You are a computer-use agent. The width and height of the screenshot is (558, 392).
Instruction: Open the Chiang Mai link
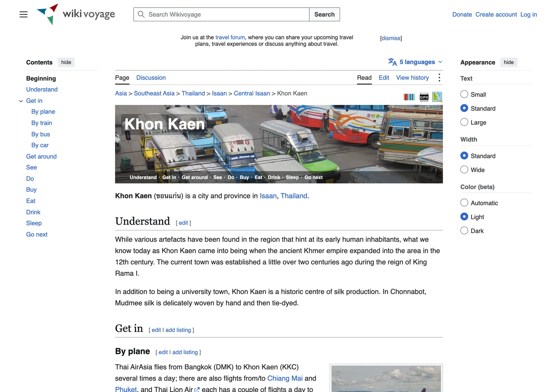pos(285,378)
